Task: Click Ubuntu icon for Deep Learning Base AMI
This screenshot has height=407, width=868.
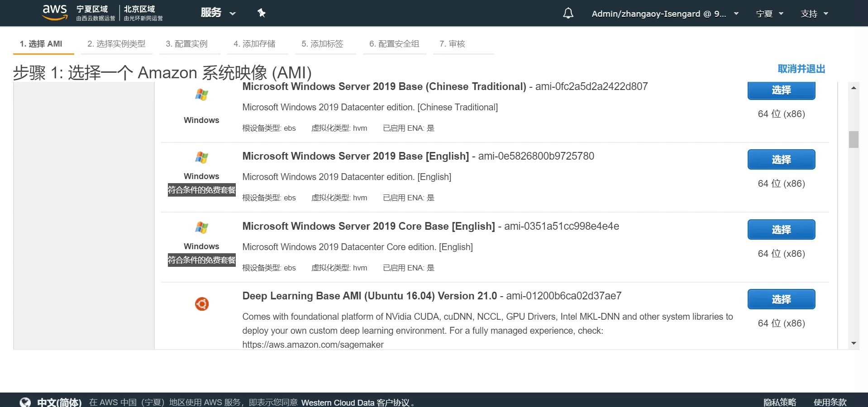Action: click(x=201, y=304)
